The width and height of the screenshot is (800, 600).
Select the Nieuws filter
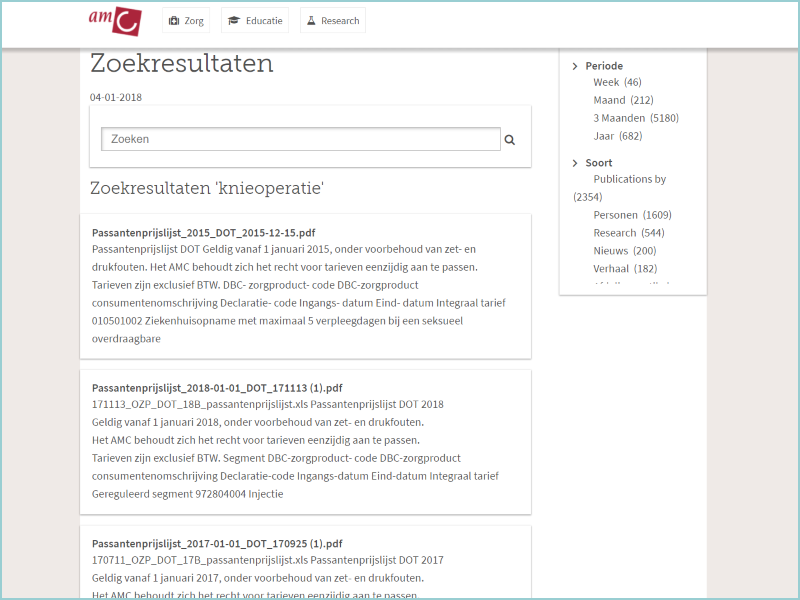[x=610, y=251]
